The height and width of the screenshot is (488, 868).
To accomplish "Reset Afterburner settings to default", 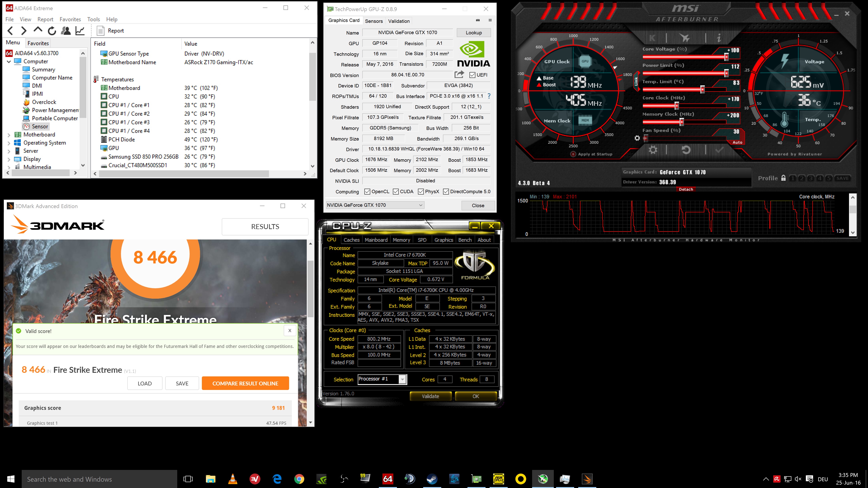I will click(686, 150).
